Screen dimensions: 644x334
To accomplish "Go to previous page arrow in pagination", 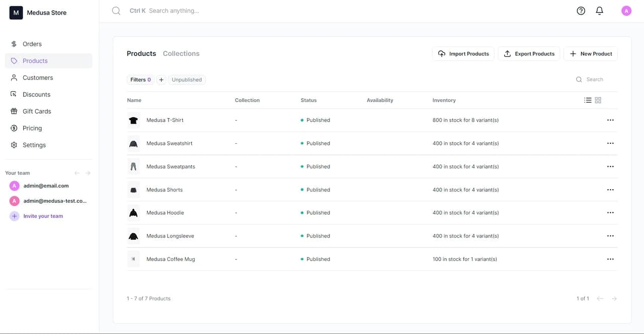I will (x=600, y=298).
